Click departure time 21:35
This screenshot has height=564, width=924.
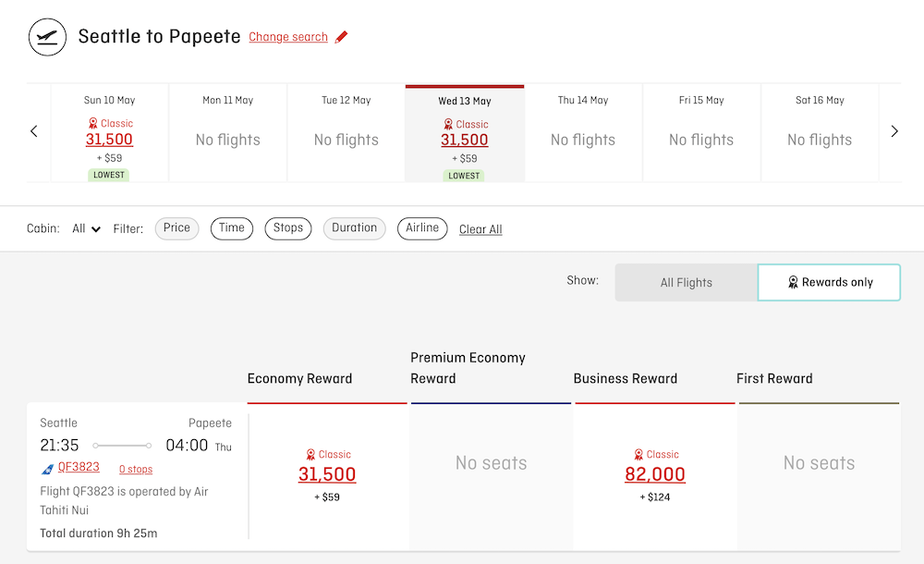[x=59, y=445]
